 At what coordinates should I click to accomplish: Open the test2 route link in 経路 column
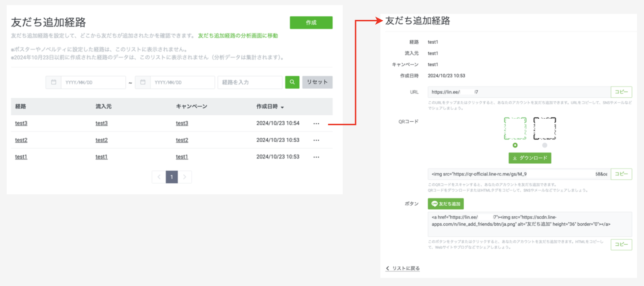pos(21,140)
